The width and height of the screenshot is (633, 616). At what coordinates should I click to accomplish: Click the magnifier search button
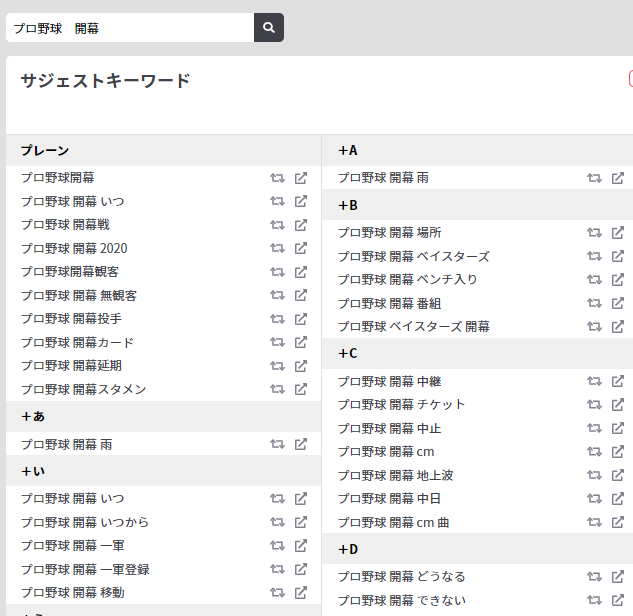pos(268,27)
